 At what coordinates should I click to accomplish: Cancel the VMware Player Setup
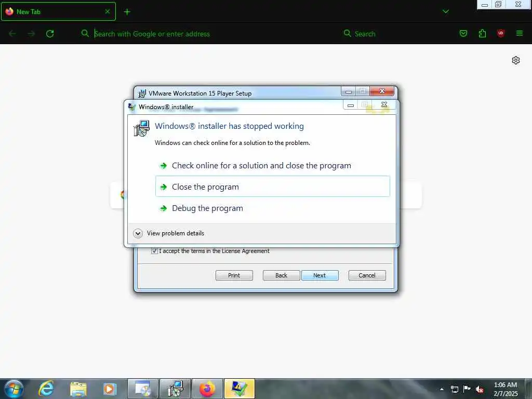pyautogui.click(x=367, y=275)
